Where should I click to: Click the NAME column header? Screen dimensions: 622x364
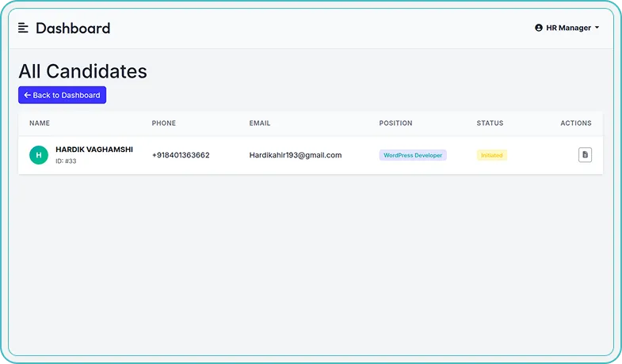click(40, 123)
